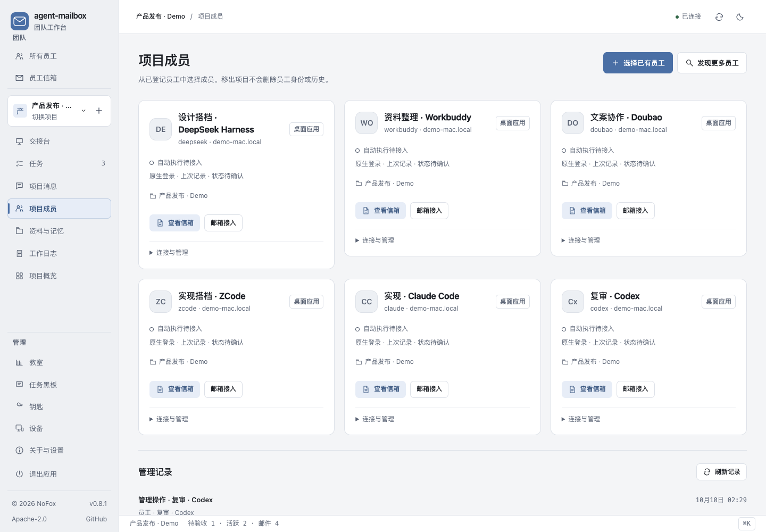This screenshot has height=532, width=766.
Task: Click the plus icon beside project switcher
Action: click(x=99, y=111)
